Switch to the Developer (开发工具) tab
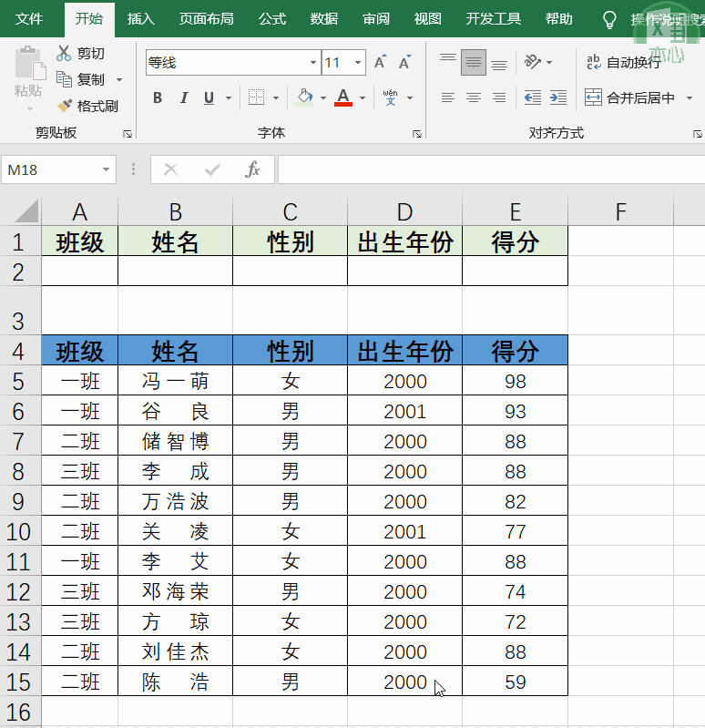This screenshot has height=728, width=705. [x=493, y=19]
